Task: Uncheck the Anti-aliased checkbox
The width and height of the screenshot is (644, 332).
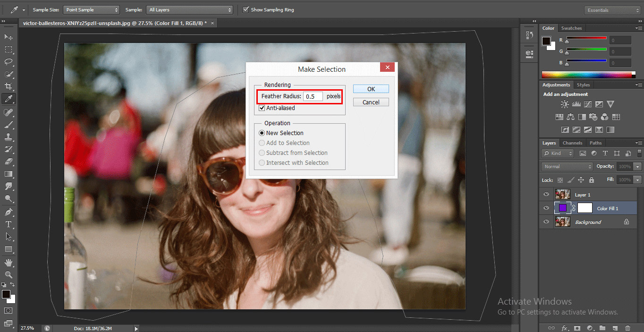Action: 262,108
